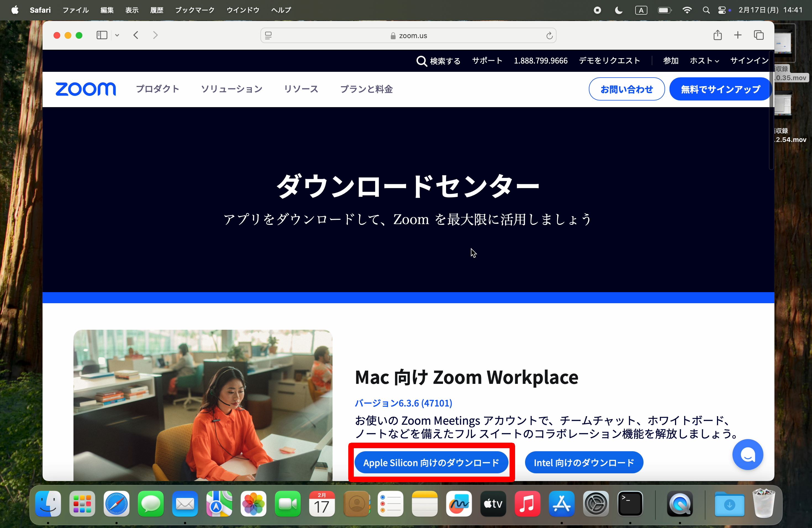Open the バージョン6.3.6 (47101) link
This screenshot has height=528, width=812.
[x=403, y=403]
